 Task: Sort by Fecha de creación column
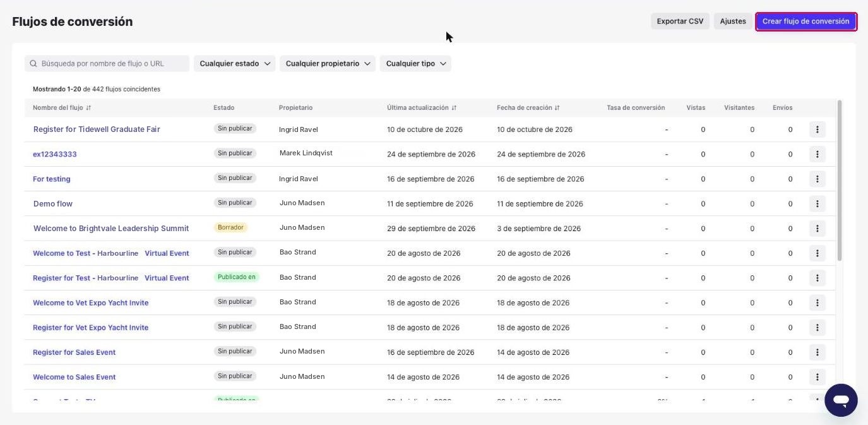528,108
